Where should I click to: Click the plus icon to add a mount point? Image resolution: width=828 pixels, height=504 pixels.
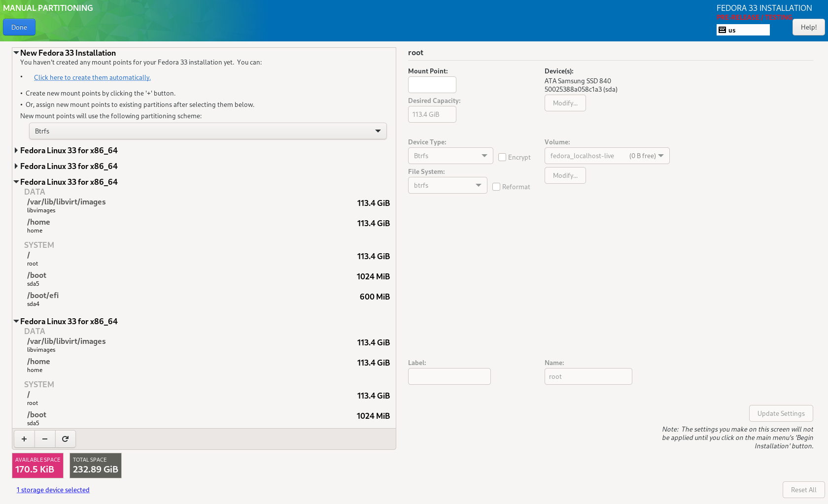24,438
